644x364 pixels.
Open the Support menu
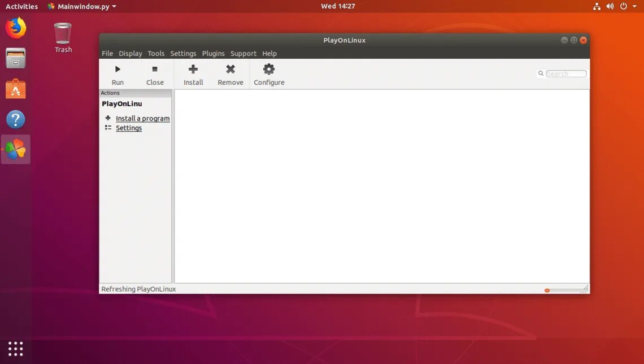pyautogui.click(x=243, y=53)
